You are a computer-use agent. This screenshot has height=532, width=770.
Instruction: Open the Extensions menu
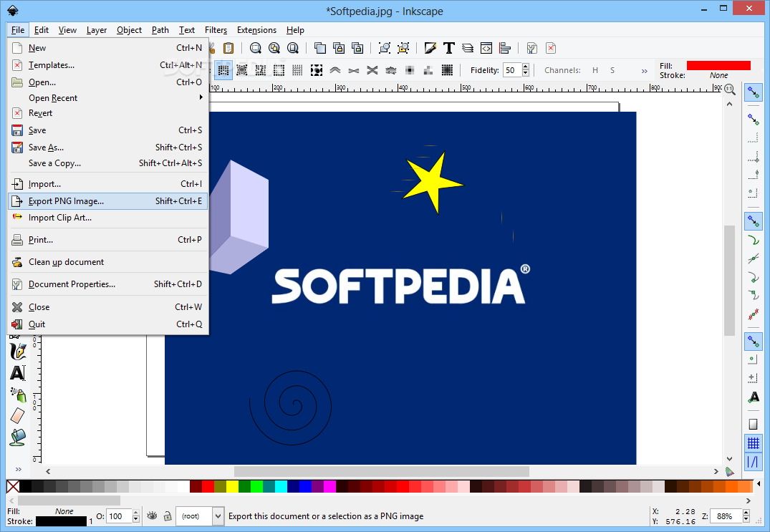(x=256, y=30)
